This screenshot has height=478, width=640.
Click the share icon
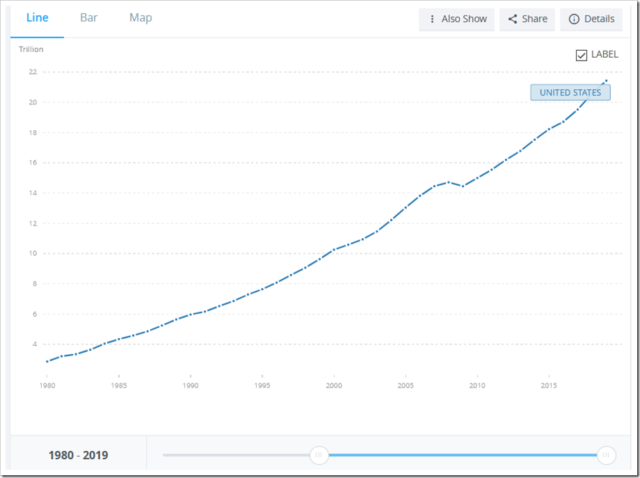tap(512, 19)
